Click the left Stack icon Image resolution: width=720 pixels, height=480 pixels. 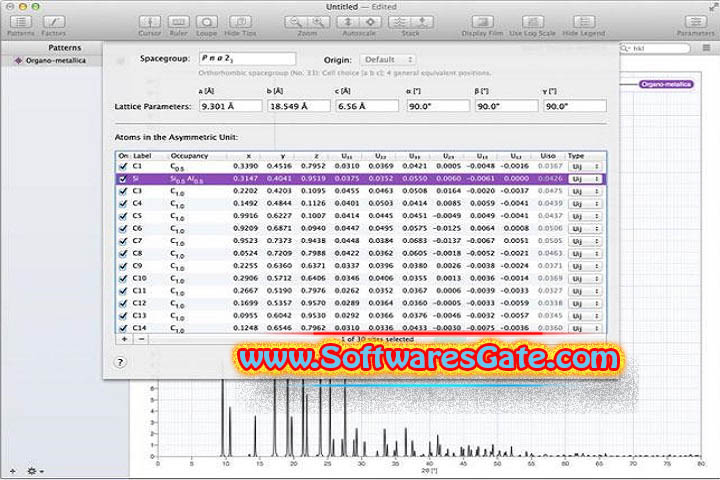click(x=399, y=22)
